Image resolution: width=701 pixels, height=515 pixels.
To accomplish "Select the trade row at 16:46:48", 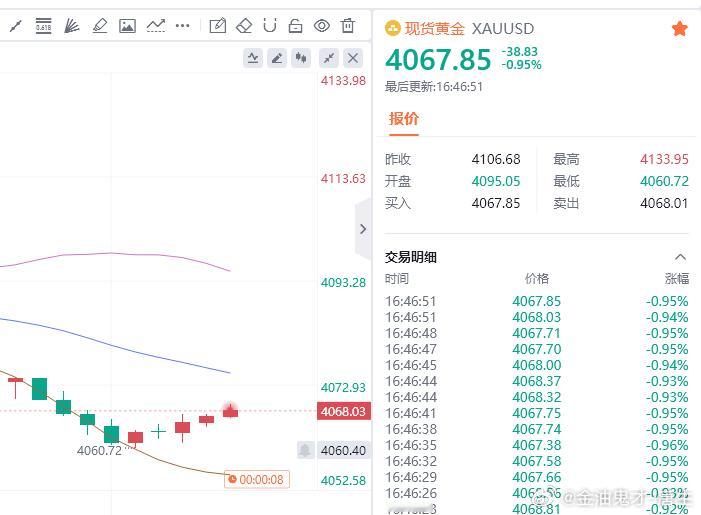I will [x=536, y=333].
